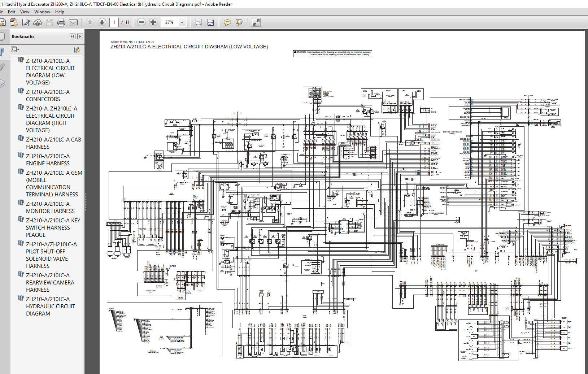Go to the next page arrow
The height and width of the screenshot is (374, 588).
[x=102, y=22]
